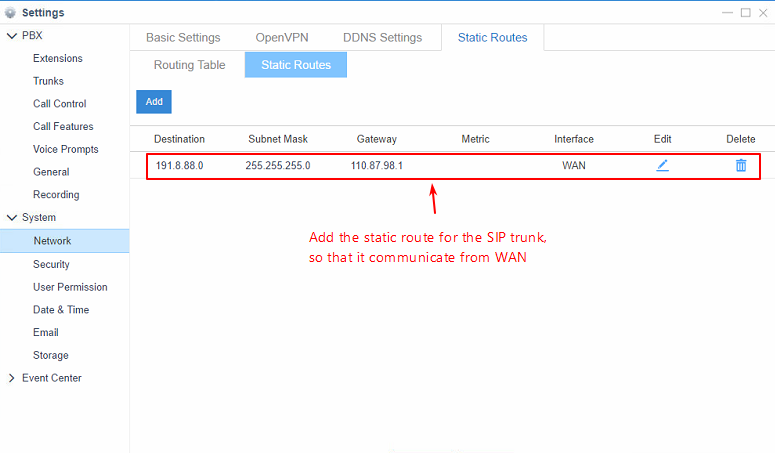Open Email settings

coord(45,332)
